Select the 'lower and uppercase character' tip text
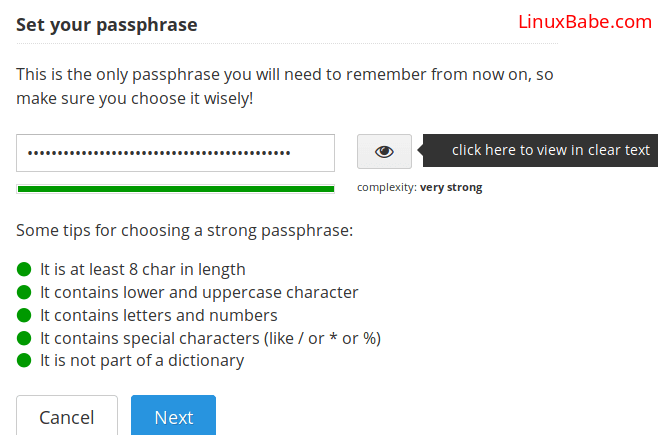The width and height of the screenshot is (658, 435). [x=199, y=292]
